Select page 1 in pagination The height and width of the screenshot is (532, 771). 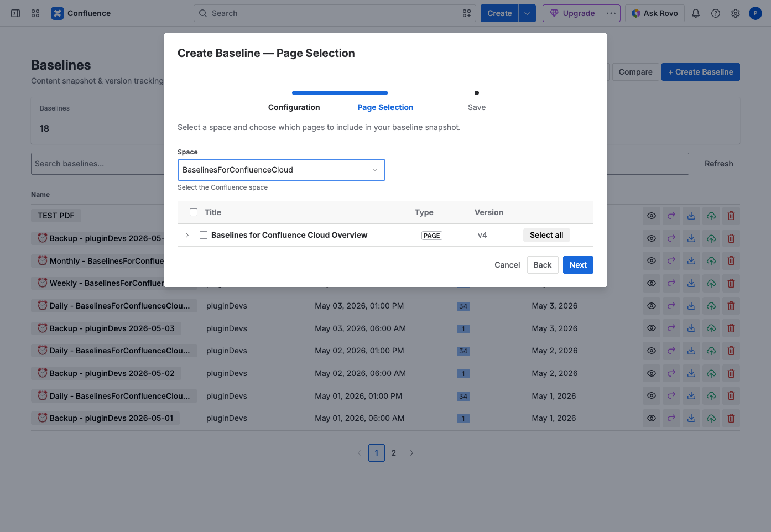377,453
